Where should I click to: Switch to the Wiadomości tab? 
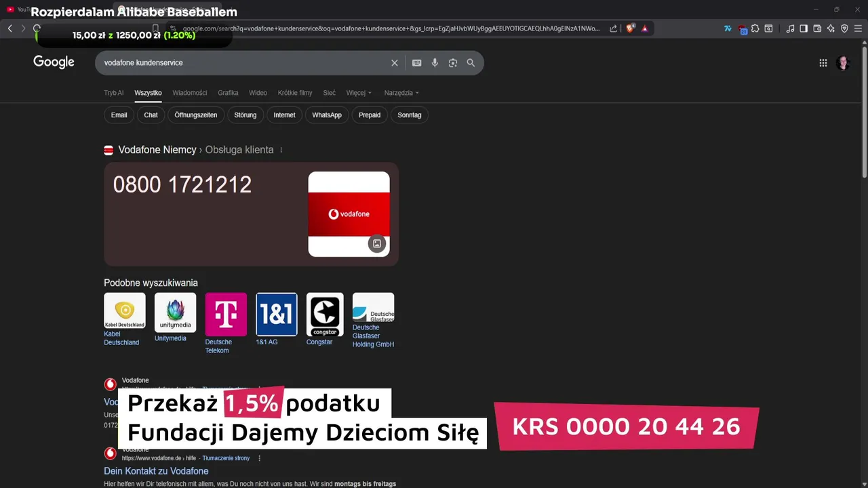click(190, 93)
